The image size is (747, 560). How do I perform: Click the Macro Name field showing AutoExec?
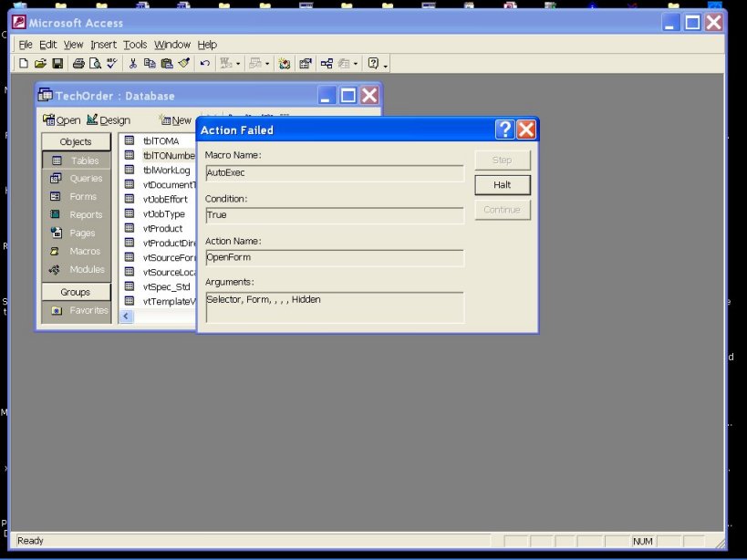pyautogui.click(x=335, y=173)
